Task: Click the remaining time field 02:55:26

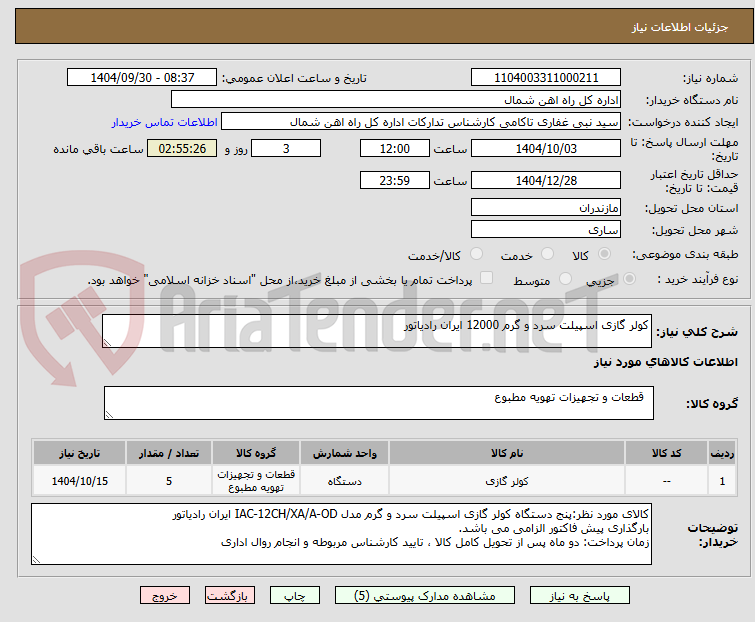Action: click(182, 148)
